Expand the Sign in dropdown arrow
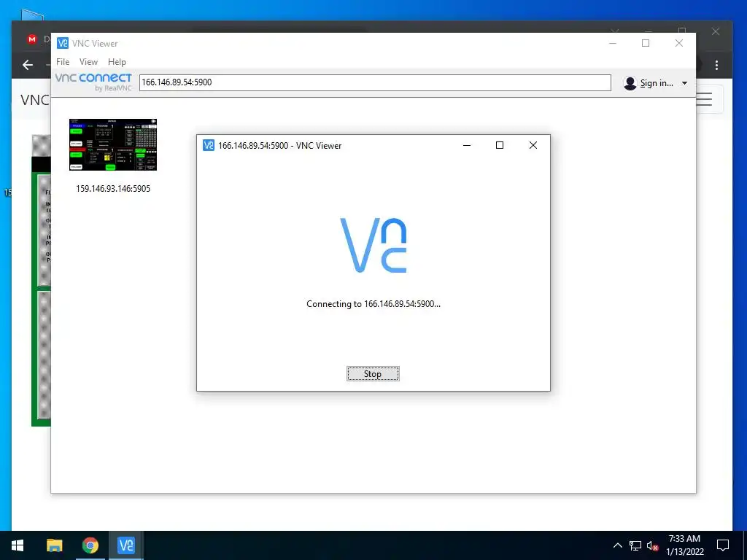This screenshot has width=747, height=560. 684,83
